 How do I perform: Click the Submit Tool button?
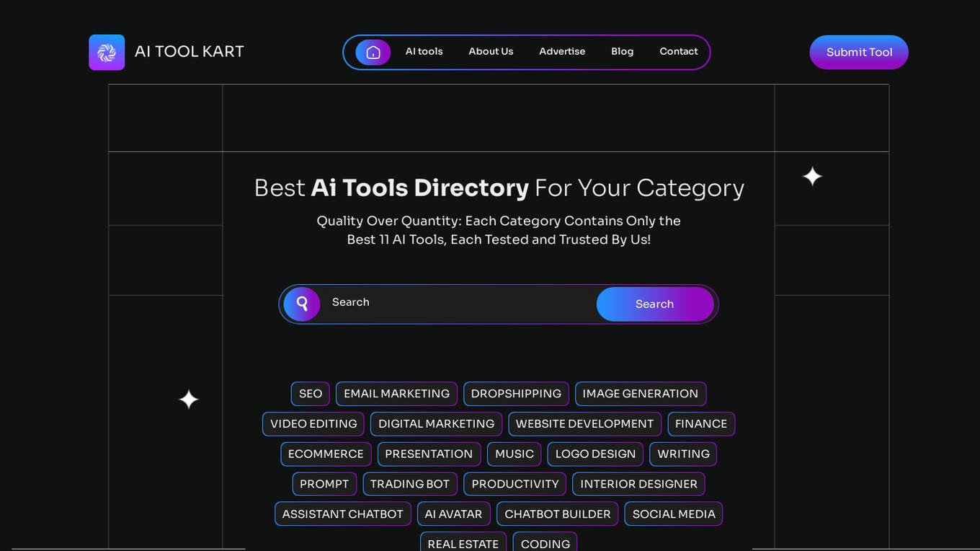tap(859, 52)
